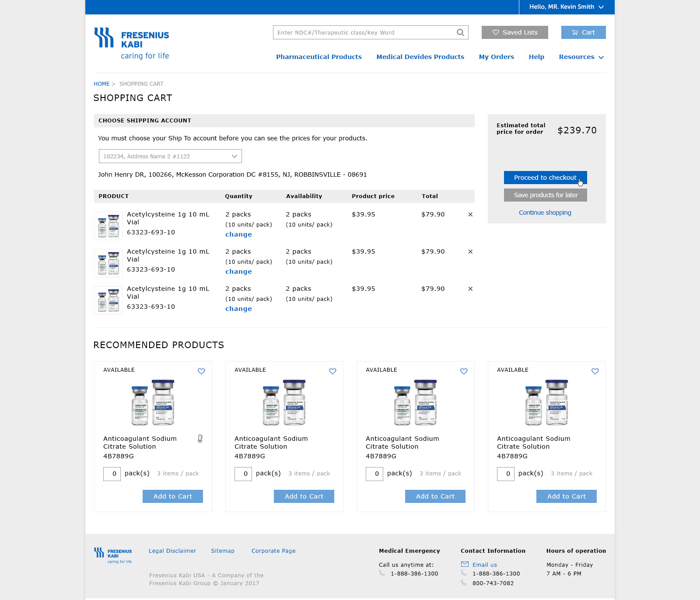700x600 pixels.
Task: Save fourth recommended product with heart icon
Action: pyautogui.click(x=595, y=371)
